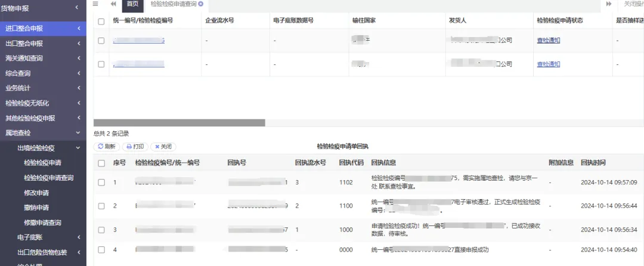This screenshot has width=644, height=266.
Task: Open the 撤销申请 sidebar item
Action: 36,208
